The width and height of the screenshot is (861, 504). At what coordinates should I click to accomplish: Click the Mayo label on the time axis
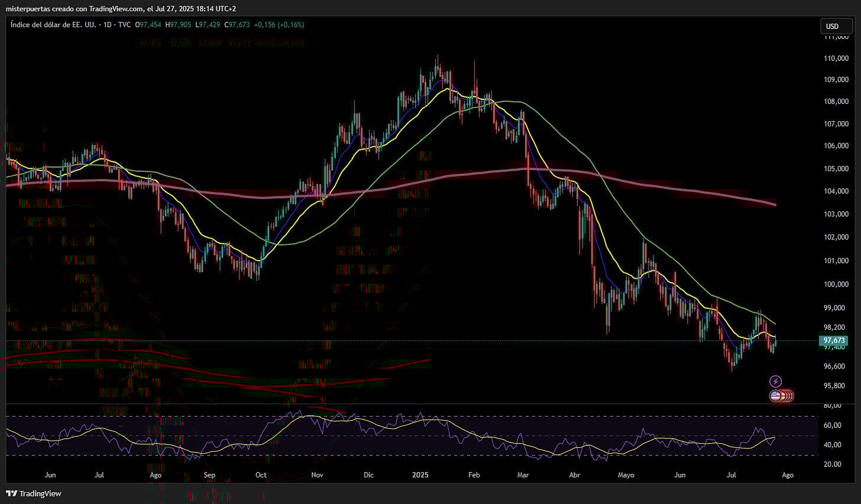tap(626, 475)
